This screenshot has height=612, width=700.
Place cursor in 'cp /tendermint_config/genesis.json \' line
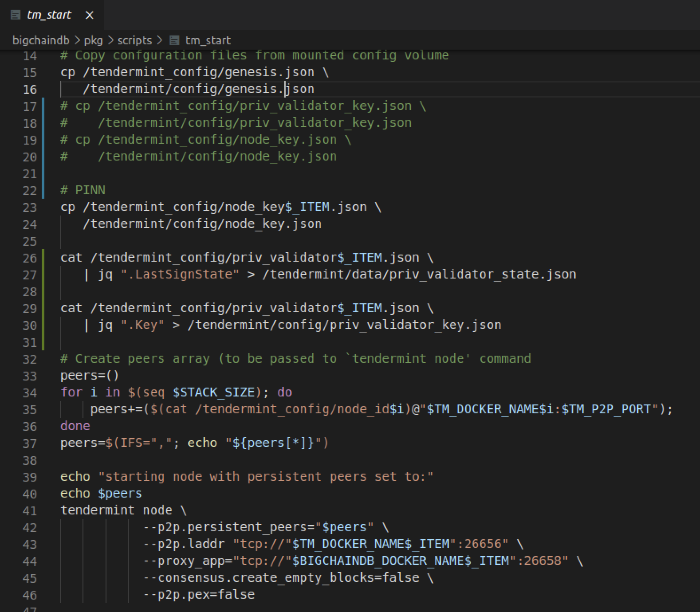tap(195, 72)
